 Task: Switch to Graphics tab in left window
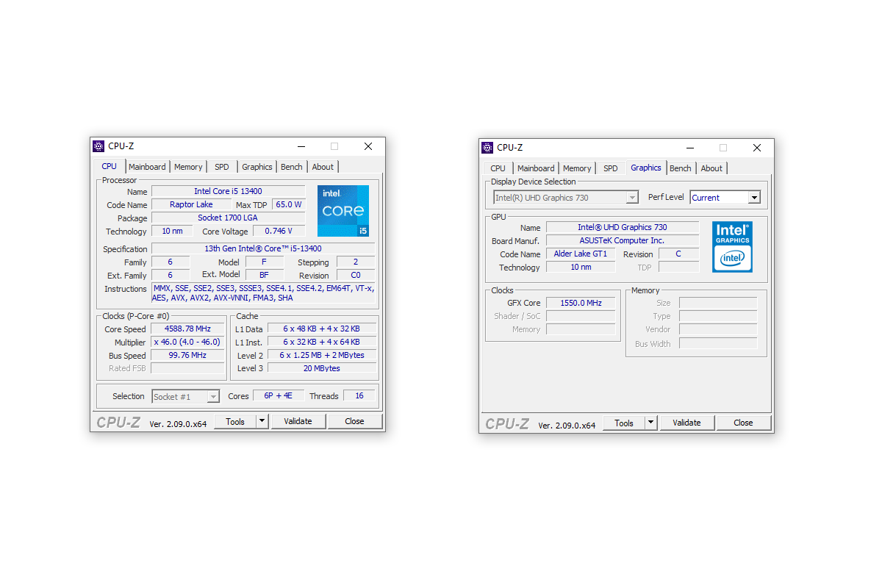pos(257,167)
